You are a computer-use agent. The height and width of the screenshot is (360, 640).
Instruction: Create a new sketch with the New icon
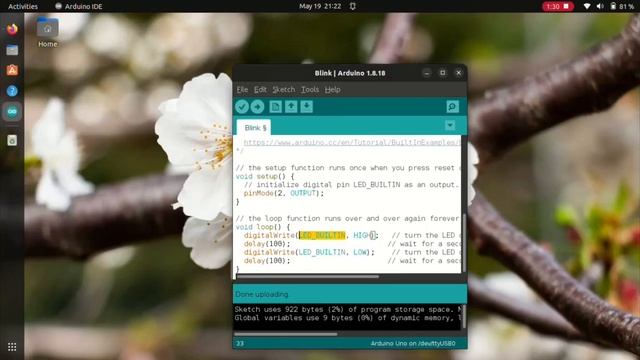pyautogui.click(x=276, y=107)
